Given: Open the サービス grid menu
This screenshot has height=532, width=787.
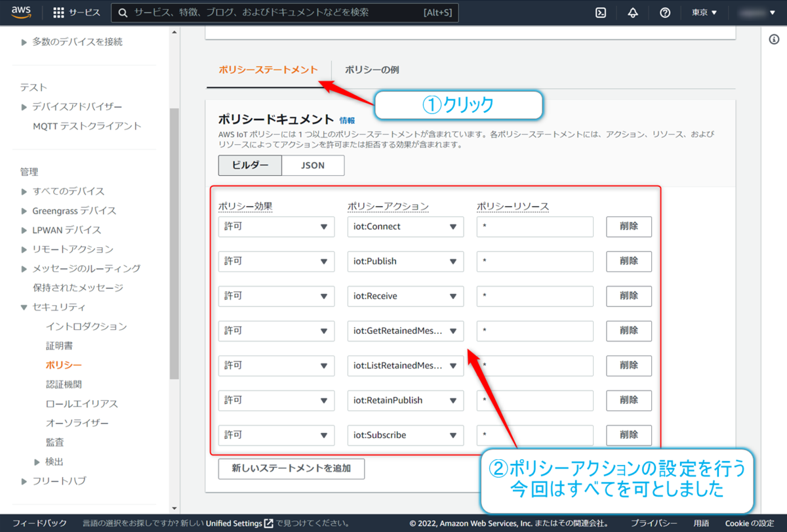Looking at the screenshot, I should click(77, 12).
